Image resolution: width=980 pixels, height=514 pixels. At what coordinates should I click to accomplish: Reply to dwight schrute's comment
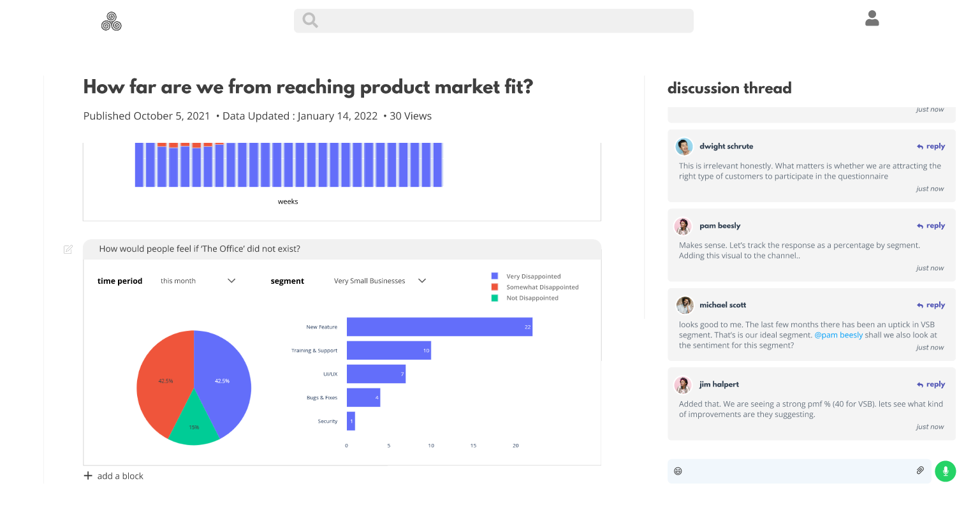click(x=931, y=147)
